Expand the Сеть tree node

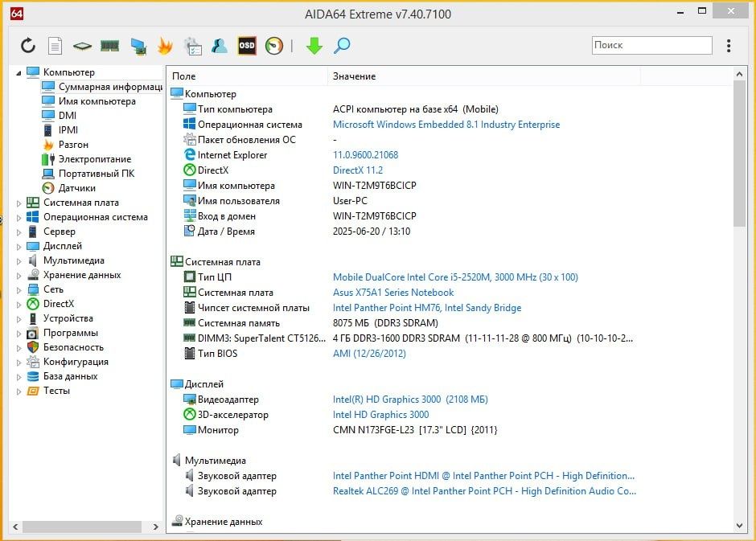18,290
